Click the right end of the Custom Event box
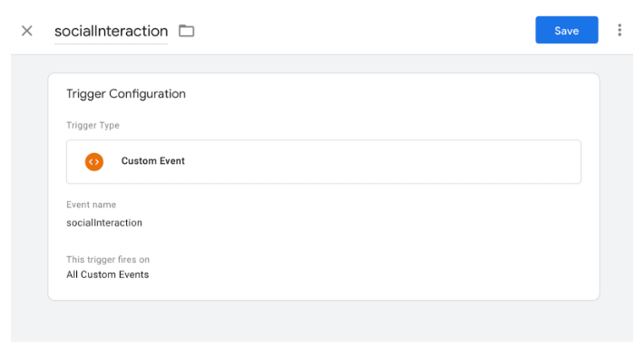 pyautogui.click(x=567, y=161)
